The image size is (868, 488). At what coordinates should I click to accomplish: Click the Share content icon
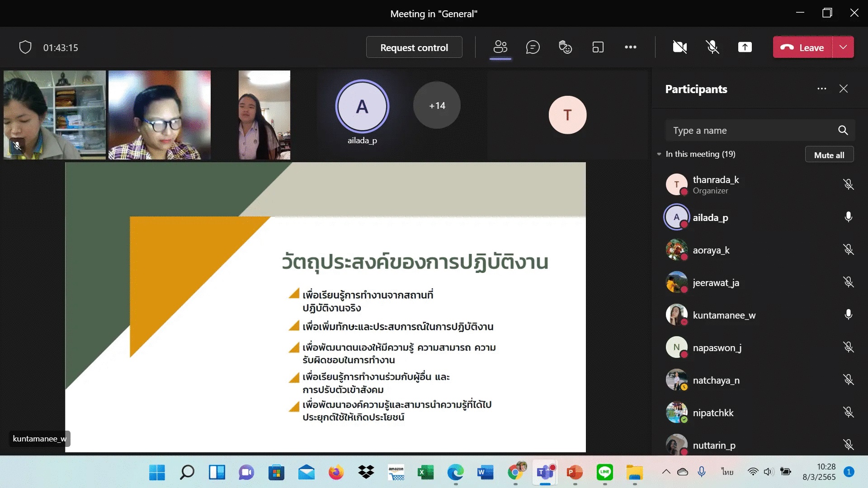[745, 47]
